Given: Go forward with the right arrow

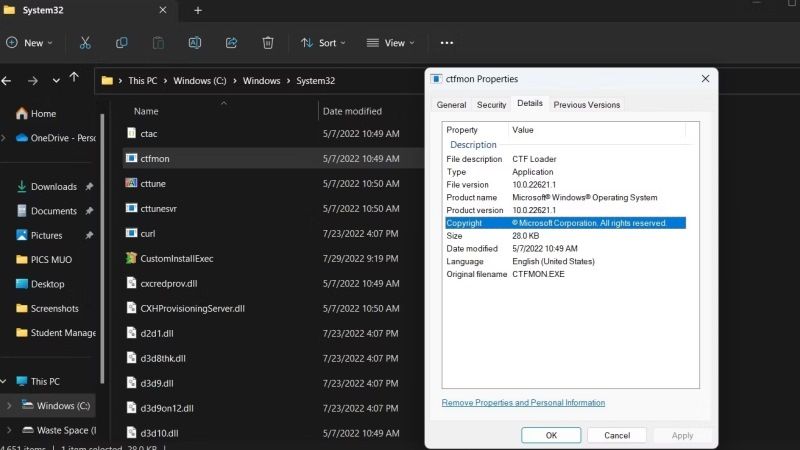Looking at the screenshot, I should click(33, 81).
